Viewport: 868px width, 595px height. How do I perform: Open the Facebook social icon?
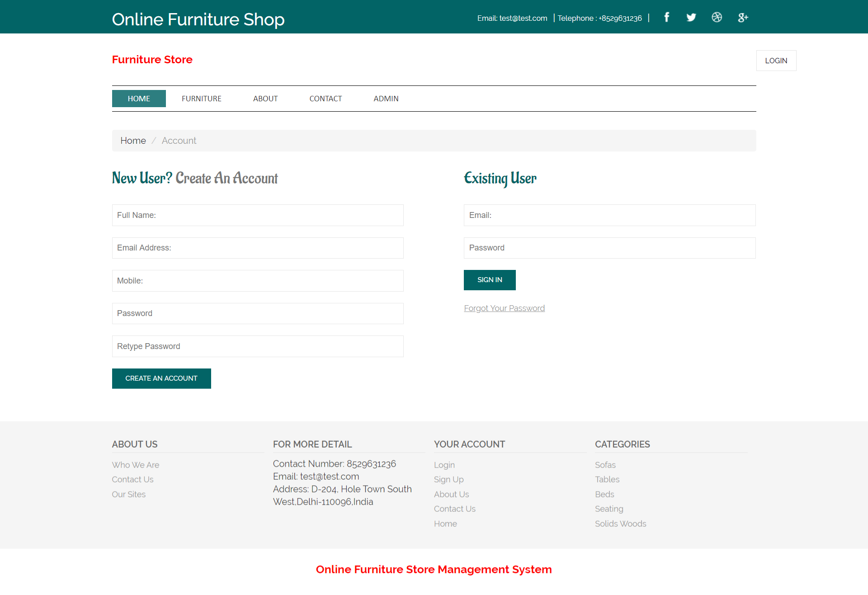click(666, 18)
